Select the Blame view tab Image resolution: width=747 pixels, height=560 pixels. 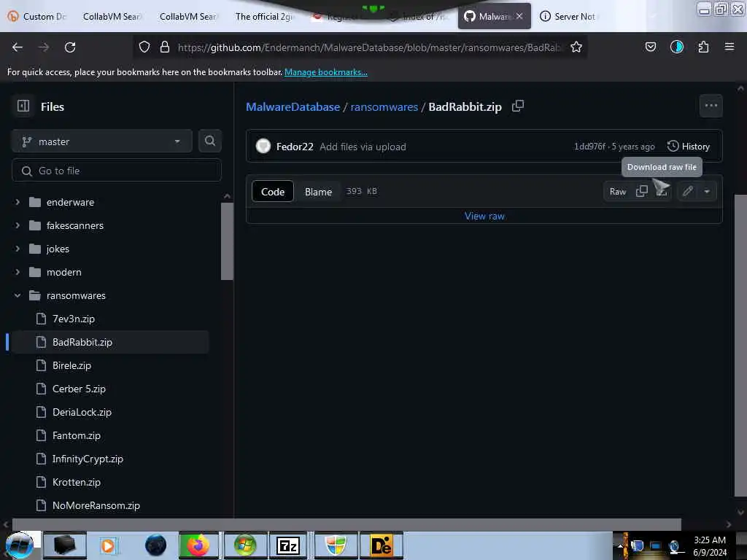click(318, 192)
